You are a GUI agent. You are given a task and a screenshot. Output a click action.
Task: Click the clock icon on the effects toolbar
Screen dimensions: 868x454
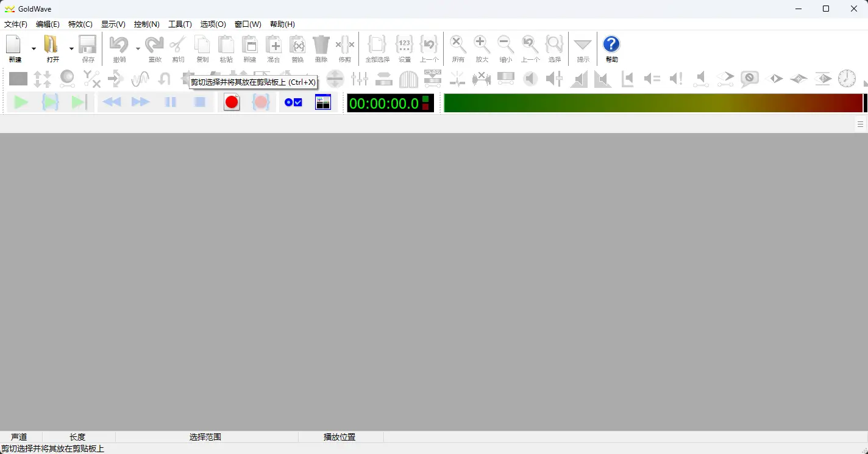[x=847, y=78]
